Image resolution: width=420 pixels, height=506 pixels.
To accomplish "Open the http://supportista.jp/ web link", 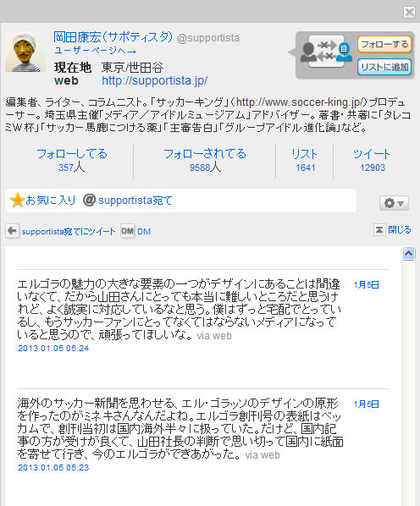I will tap(155, 80).
